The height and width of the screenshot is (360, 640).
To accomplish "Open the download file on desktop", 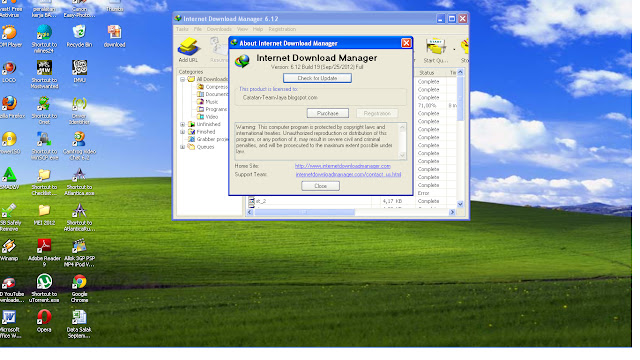I will click(114, 32).
